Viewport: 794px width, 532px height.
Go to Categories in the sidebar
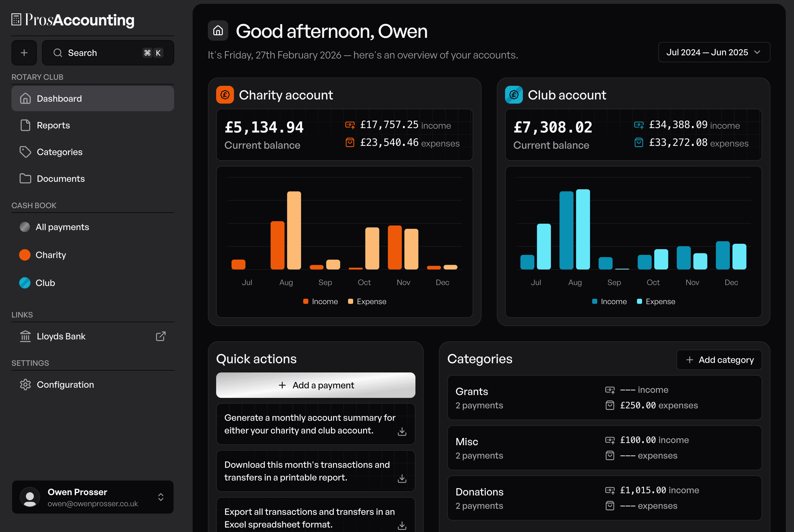(59, 152)
